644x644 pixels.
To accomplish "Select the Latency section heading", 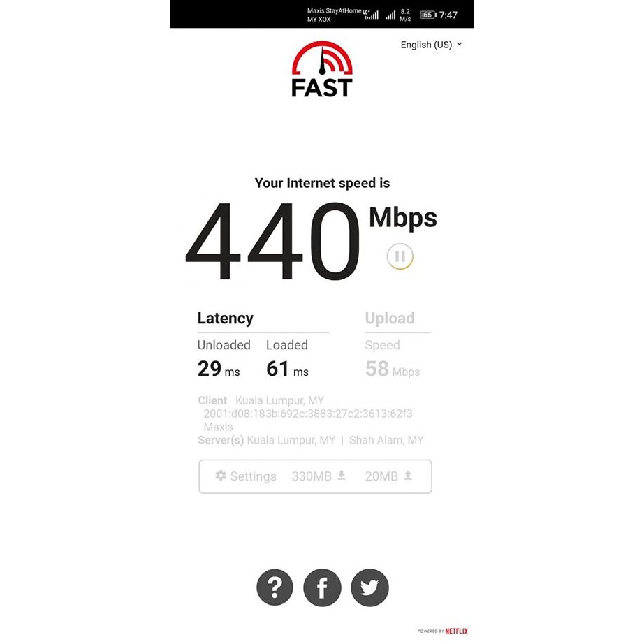I will click(225, 319).
